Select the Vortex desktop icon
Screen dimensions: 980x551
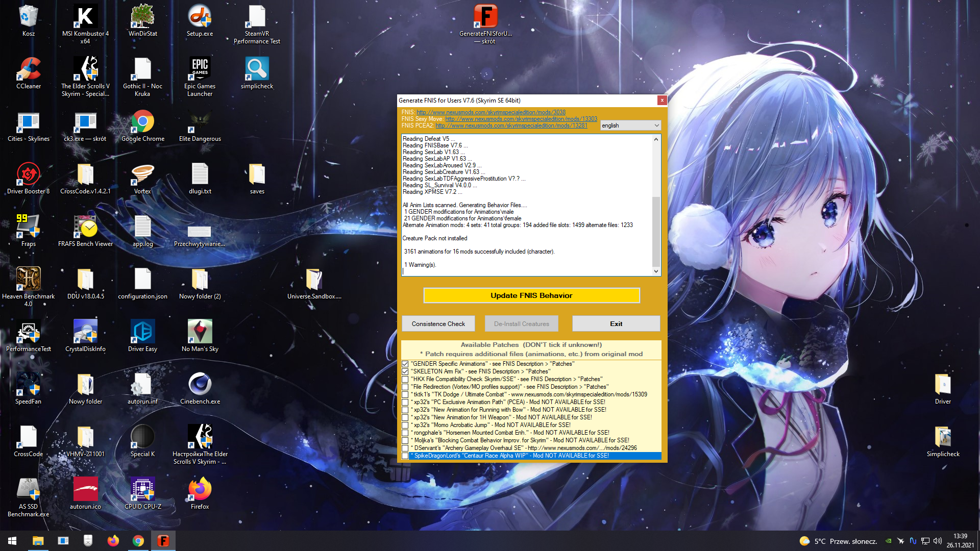click(142, 179)
